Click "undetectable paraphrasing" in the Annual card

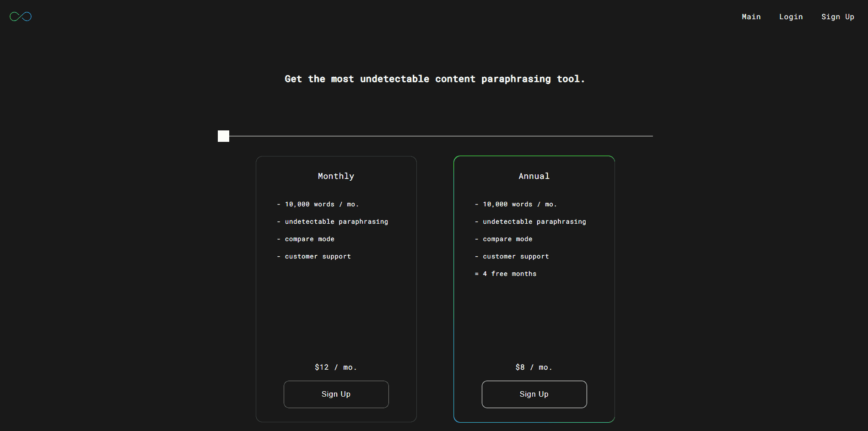534,221
